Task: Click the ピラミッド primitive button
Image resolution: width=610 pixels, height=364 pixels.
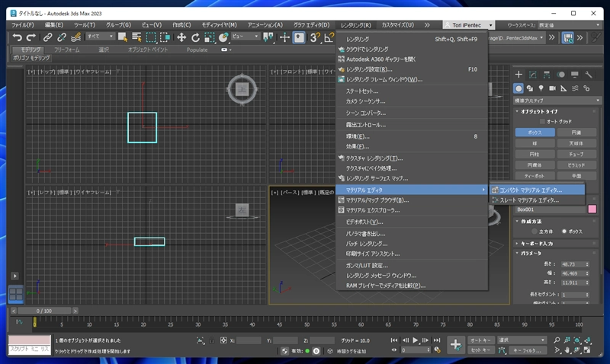Action: tap(576, 165)
